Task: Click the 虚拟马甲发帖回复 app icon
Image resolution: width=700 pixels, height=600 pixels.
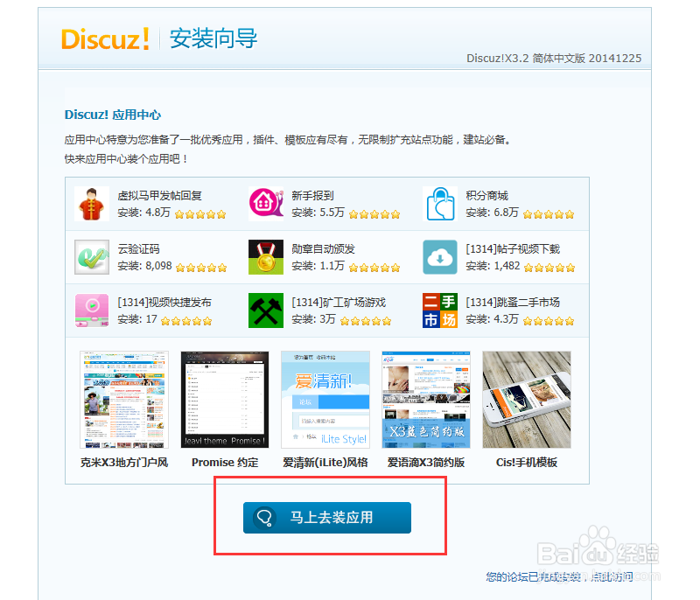Action: click(x=92, y=204)
